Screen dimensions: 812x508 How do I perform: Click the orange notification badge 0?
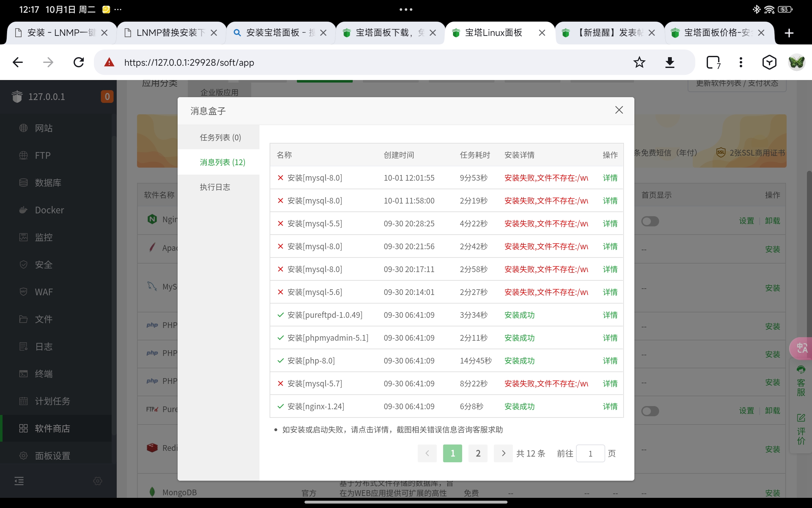(x=107, y=97)
